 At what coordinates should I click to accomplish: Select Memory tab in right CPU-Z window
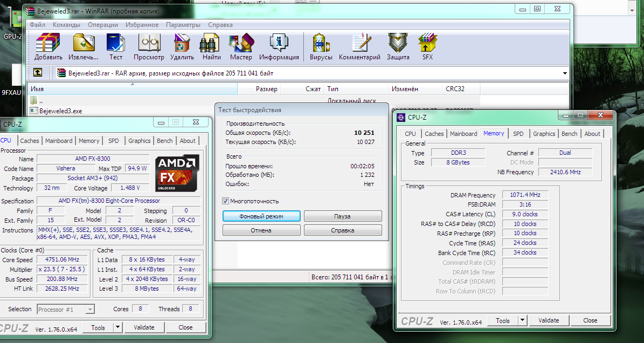click(x=494, y=133)
